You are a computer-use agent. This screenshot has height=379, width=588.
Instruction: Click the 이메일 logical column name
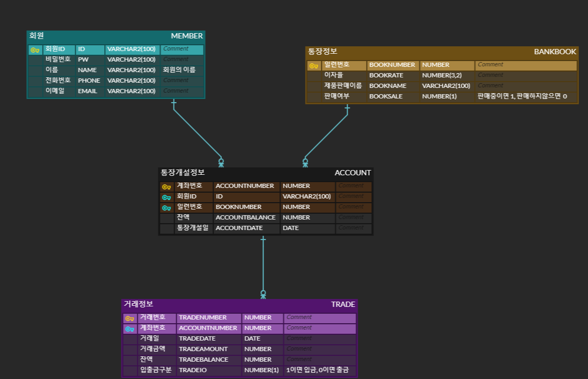click(x=55, y=91)
